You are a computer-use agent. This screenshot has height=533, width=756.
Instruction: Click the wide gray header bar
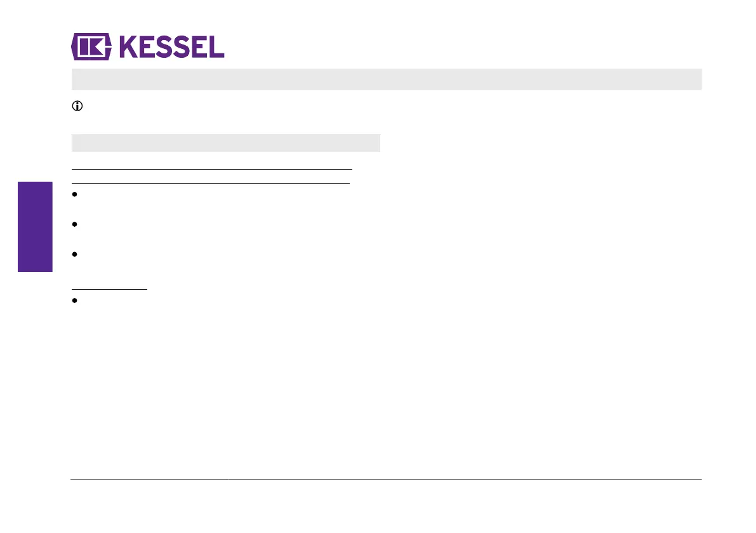(387, 79)
